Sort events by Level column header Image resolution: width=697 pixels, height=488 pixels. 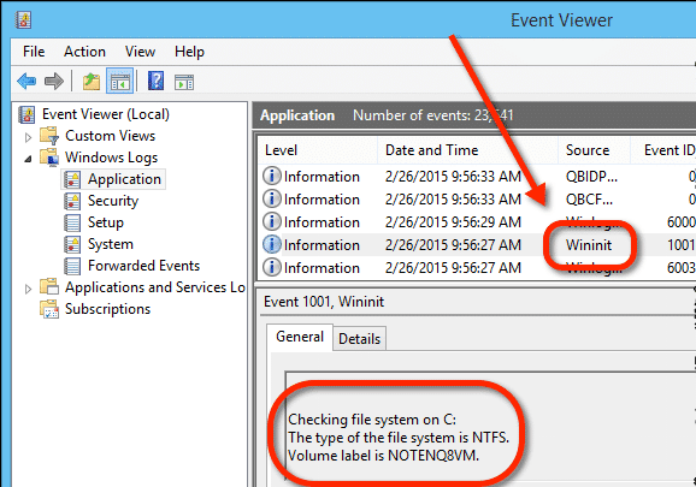281,150
